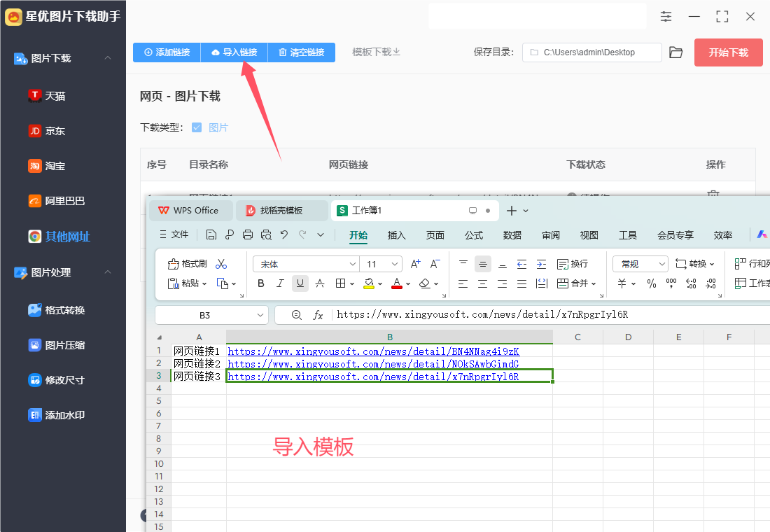Expand the 合并 merge cells dropdown
Viewport: 770px width, 532px height.
(594, 283)
